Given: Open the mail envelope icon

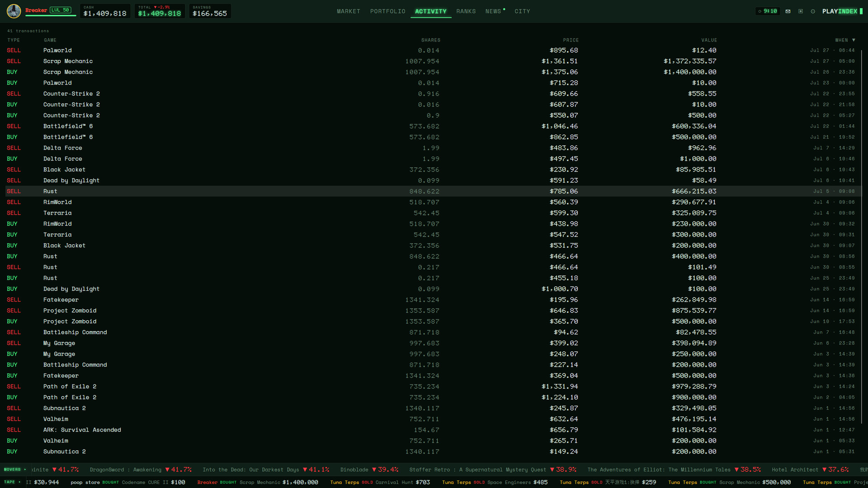Looking at the screenshot, I should 788,11.
